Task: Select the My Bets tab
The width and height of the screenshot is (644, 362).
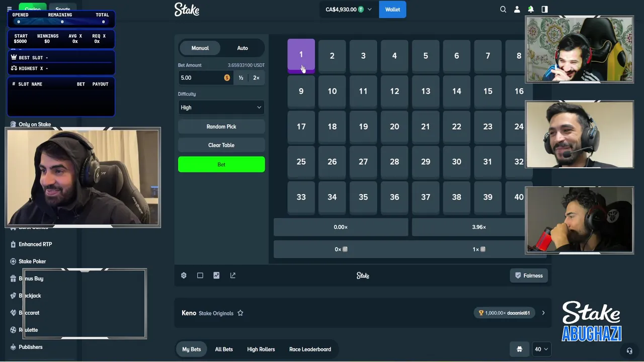Action: (191, 349)
